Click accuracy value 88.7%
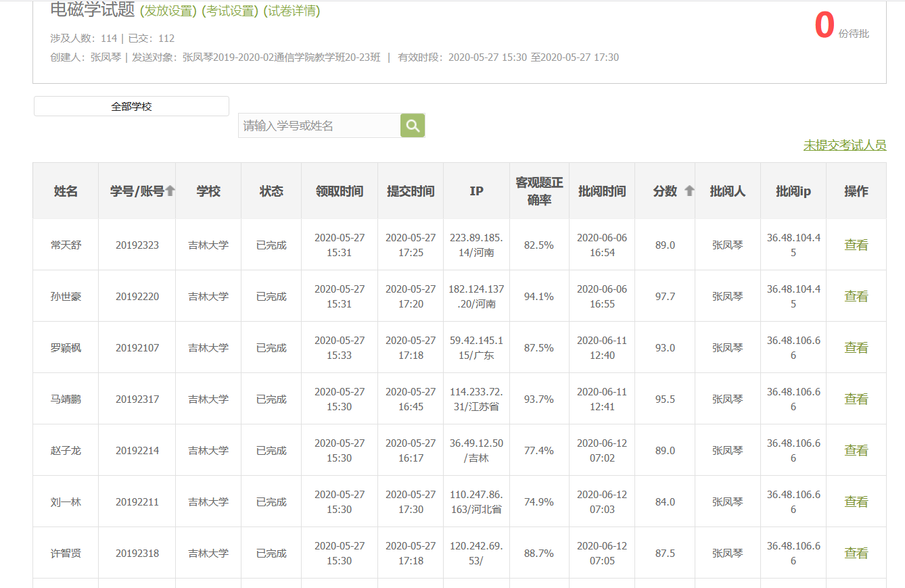This screenshot has width=905, height=588. pyautogui.click(x=539, y=553)
